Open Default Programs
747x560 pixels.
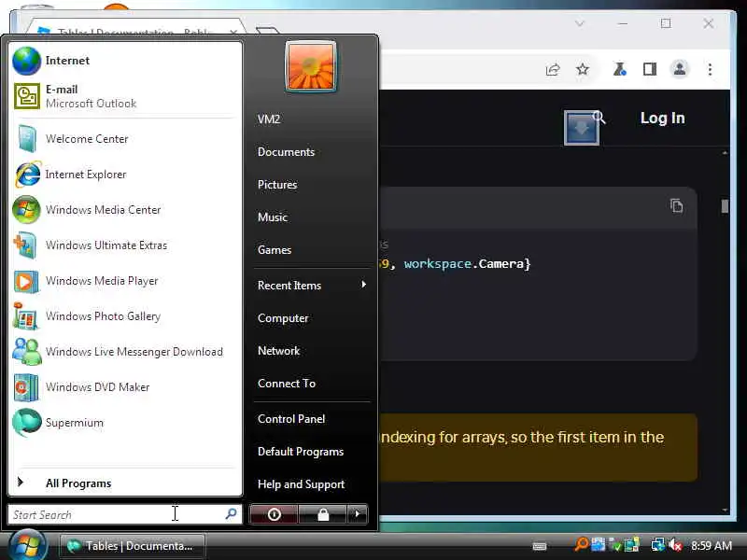tap(301, 452)
